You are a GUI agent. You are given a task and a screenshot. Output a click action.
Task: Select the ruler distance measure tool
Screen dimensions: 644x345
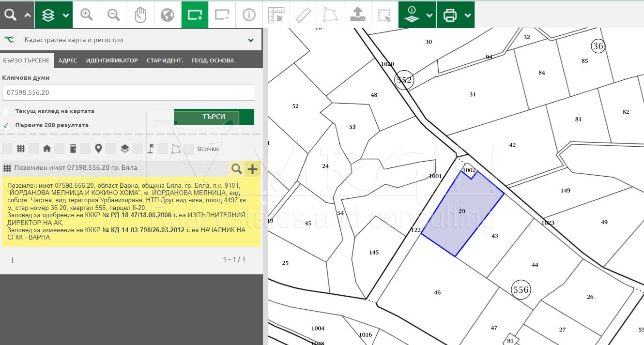point(303,15)
